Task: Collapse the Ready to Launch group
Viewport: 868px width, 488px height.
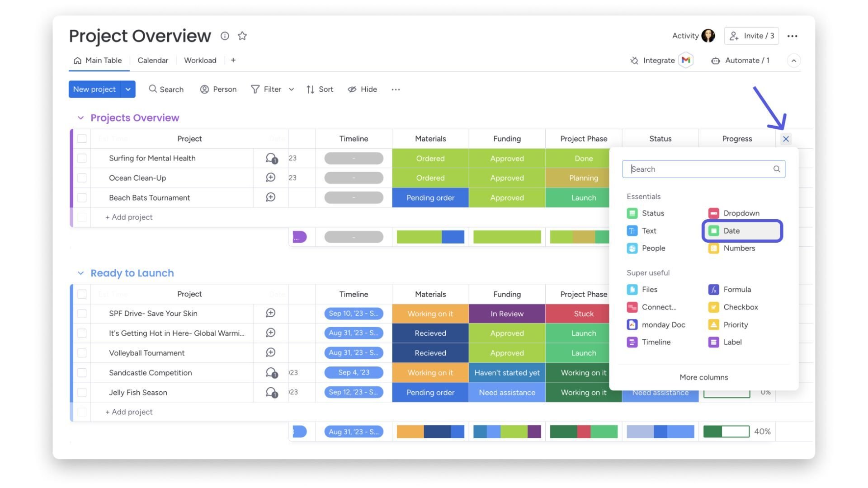Action: point(80,273)
